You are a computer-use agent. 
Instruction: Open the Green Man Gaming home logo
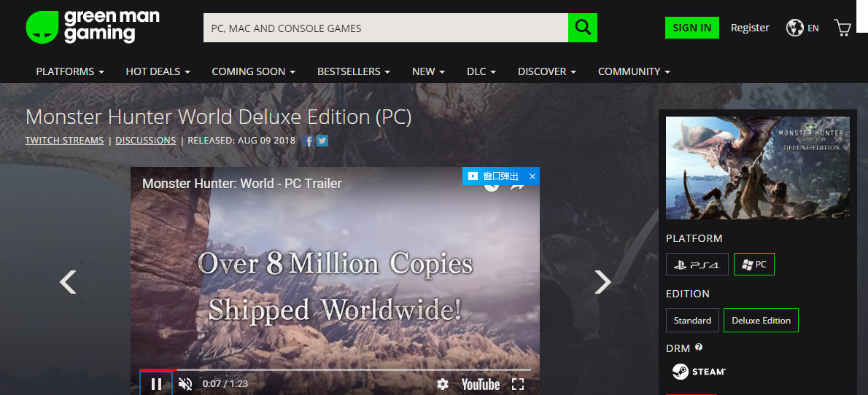[93, 26]
